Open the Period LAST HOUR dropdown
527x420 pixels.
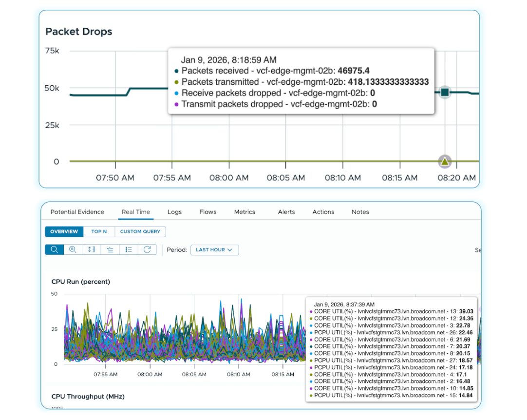click(214, 250)
